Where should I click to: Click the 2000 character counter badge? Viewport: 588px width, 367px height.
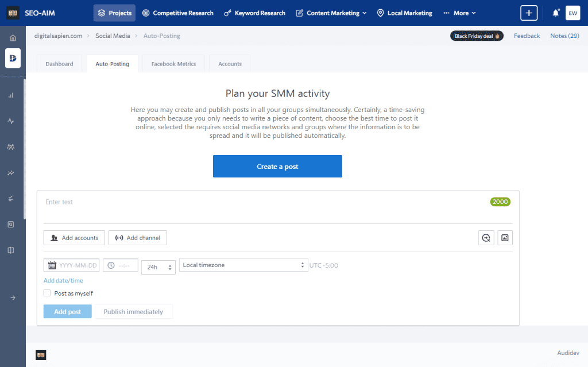tap(500, 202)
